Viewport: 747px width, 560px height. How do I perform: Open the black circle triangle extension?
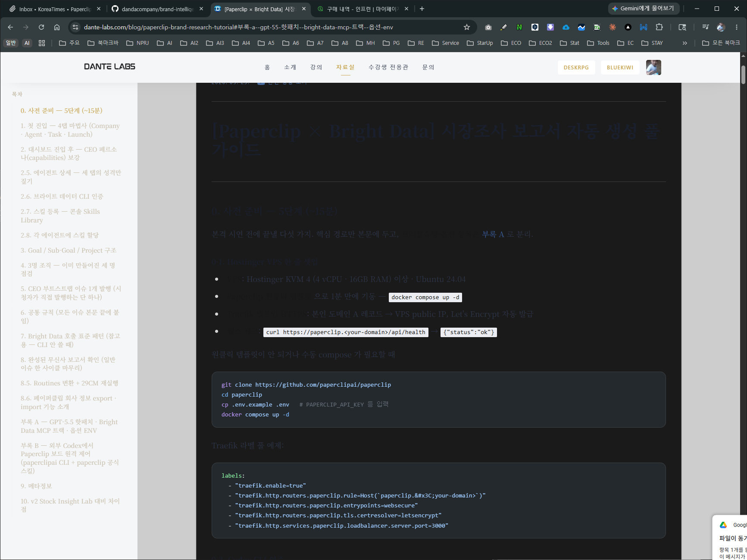[x=628, y=27]
